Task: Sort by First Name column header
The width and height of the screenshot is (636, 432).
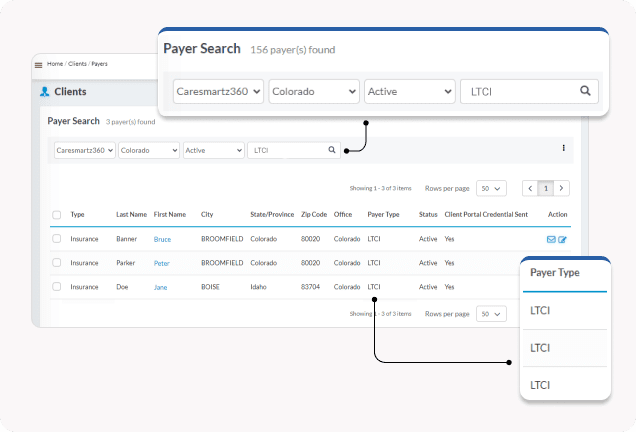Action: click(x=170, y=214)
